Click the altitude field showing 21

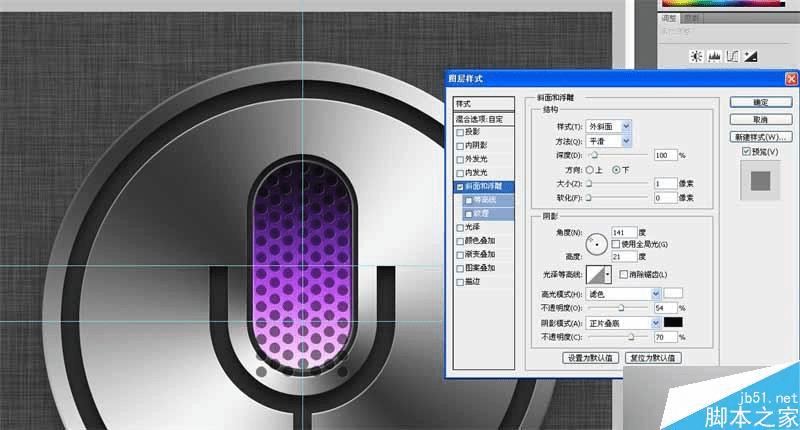tap(624, 257)
